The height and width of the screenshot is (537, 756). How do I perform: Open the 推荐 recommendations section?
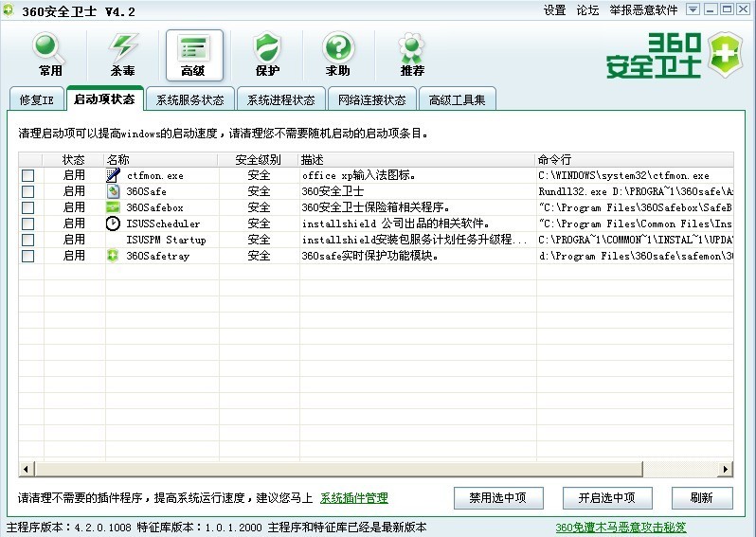coord(411,55)
